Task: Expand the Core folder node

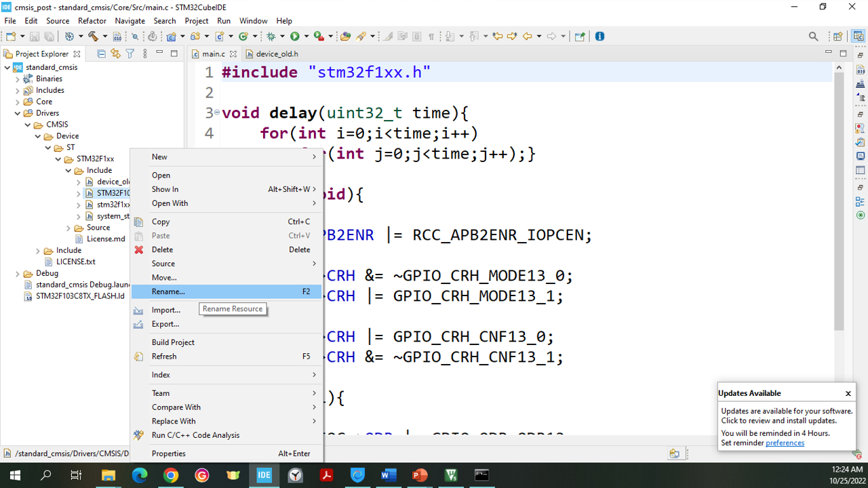Action: coord(18,102)
